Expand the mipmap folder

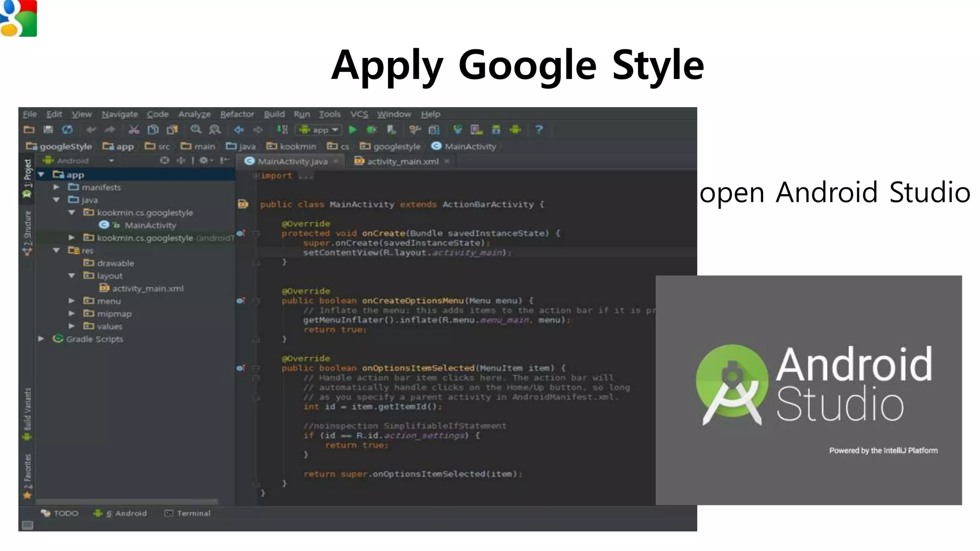tap(72, 313)
